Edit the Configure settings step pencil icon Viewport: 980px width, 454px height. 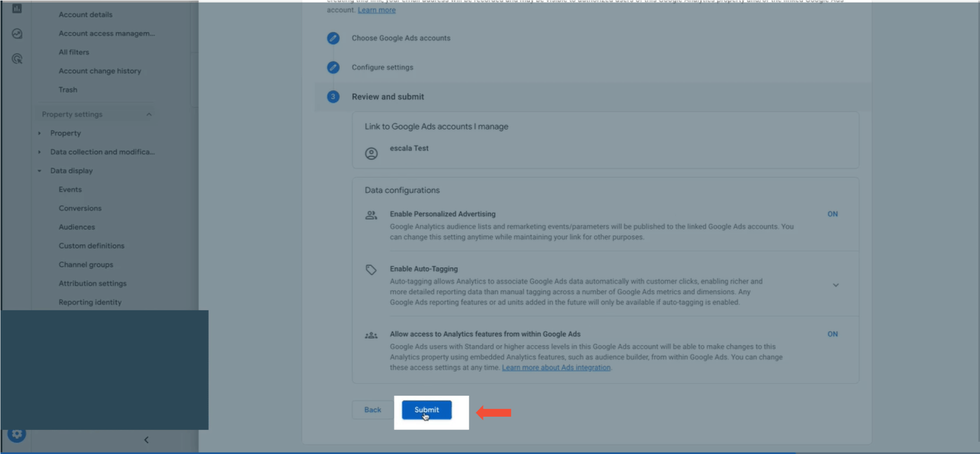(x=333, y=67)
